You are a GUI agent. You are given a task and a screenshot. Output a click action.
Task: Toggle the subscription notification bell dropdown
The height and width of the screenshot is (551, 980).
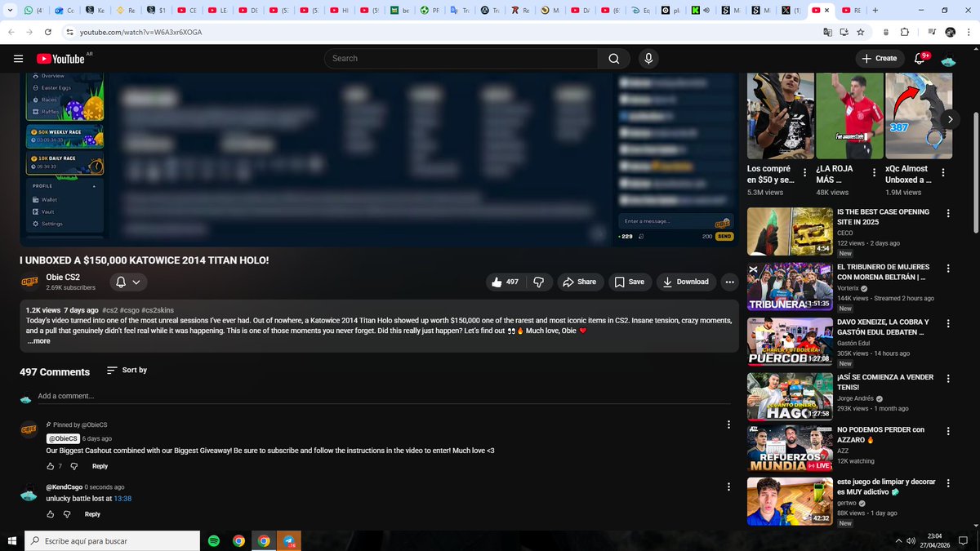pyautogui.click(x=127, y=282)
